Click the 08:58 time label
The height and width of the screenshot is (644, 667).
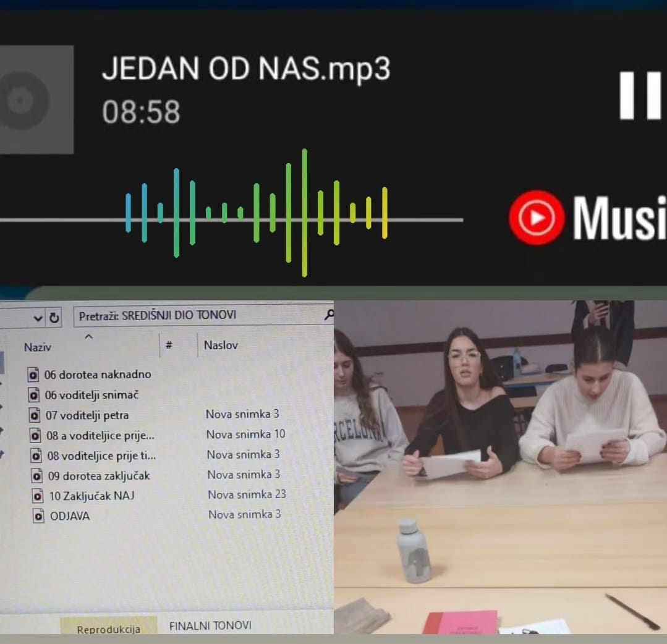pos(141,112)
